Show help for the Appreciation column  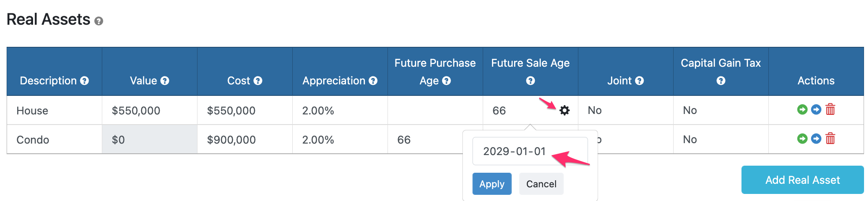(373, 81)
